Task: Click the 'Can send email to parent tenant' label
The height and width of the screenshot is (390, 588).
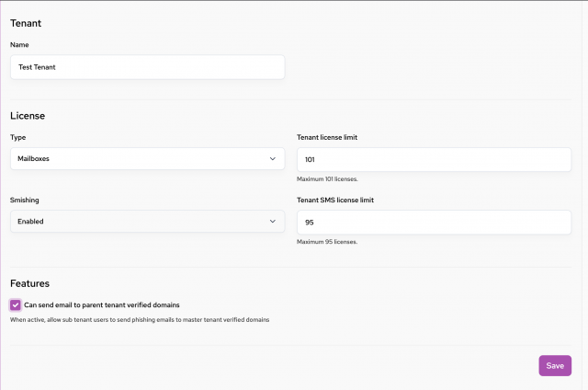Action: [102, 305]
